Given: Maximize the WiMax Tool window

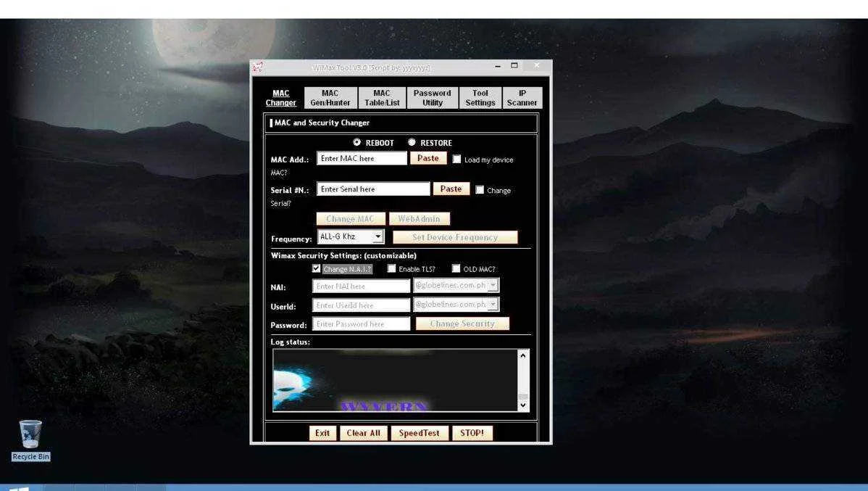Looking at the screenshot, I should click(x=514, y=65).
